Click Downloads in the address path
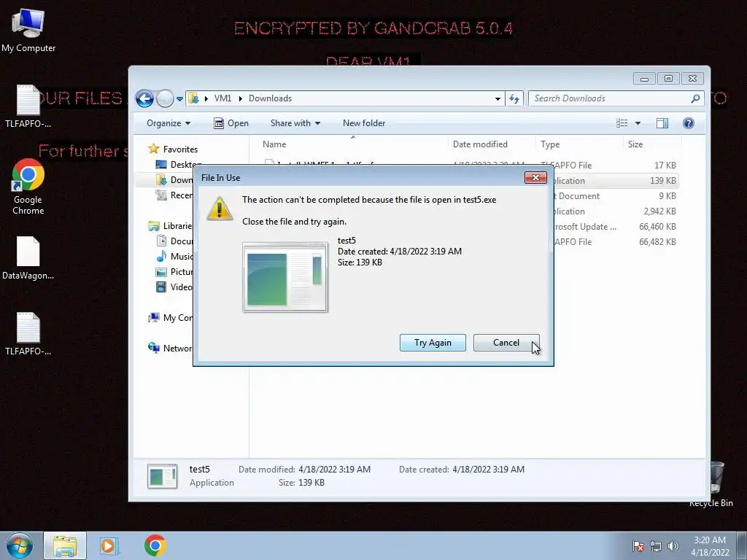Viewport: 747px width, 560px height. (x=270, y=98)
